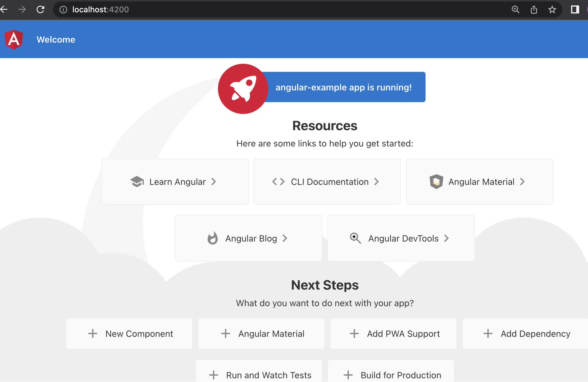The image size is (588, 382).
Task: Click the Angular logo in the toolbar
Action: 13,39
